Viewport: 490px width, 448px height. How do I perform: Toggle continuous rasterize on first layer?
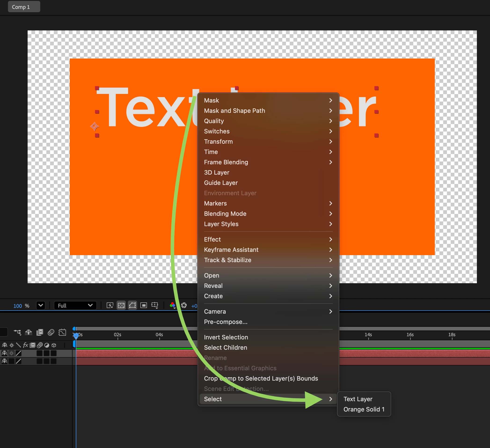(x=11, y=353)
